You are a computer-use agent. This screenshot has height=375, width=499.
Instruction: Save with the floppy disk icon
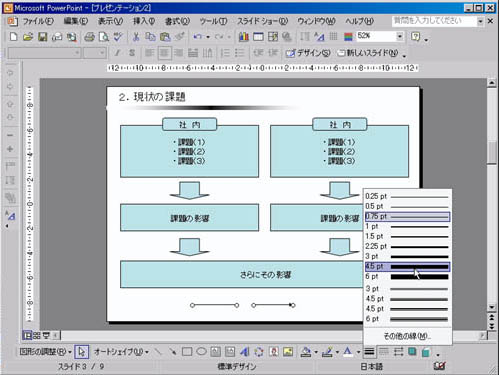(43, 37)
